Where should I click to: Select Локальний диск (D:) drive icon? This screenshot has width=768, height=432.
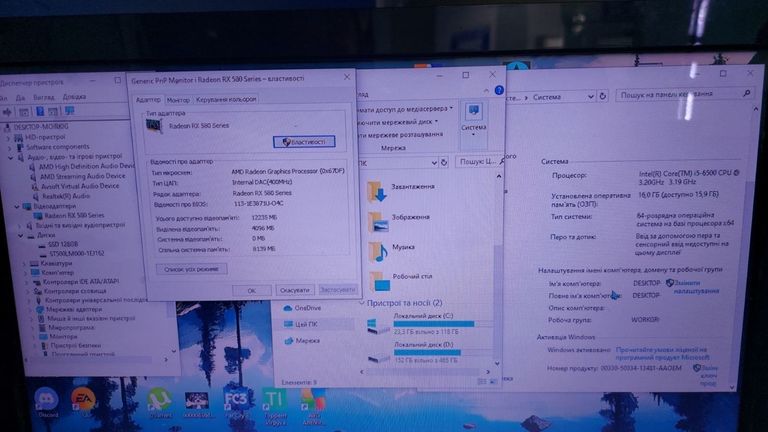pos(379,356)
